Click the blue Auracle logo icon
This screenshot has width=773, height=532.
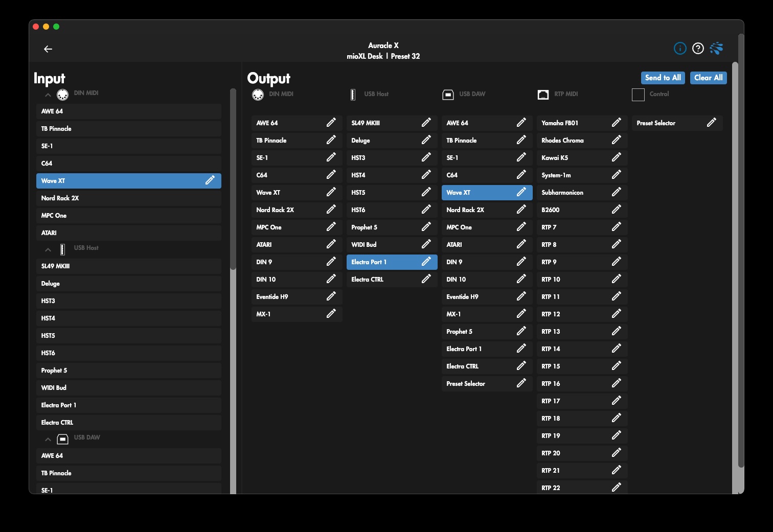(716, 49)
